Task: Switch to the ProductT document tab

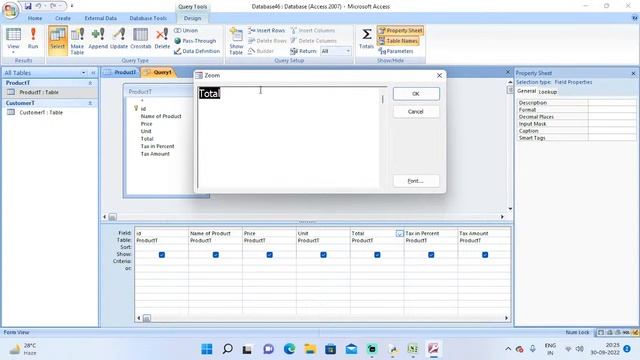Action: pyautogui.click(x=121, y=72)
